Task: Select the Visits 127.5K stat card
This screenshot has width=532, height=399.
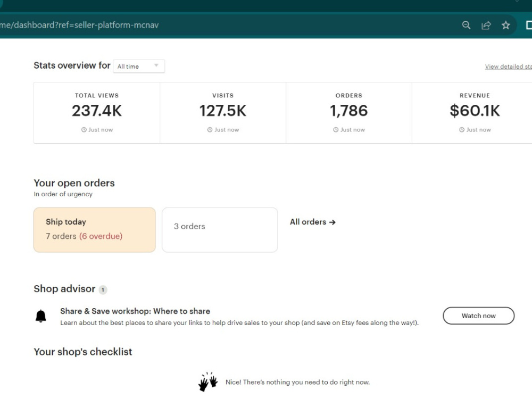Action: coord(223,113)
